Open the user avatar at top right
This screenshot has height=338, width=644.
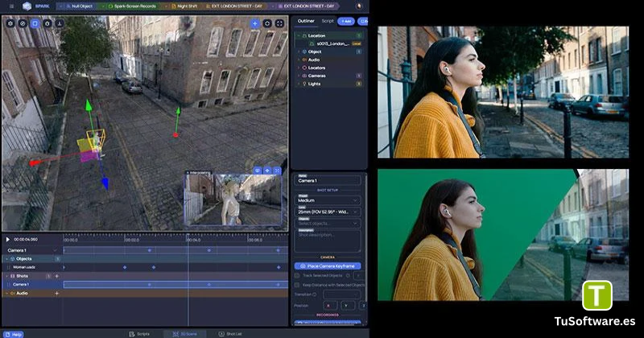coord(359,6)
